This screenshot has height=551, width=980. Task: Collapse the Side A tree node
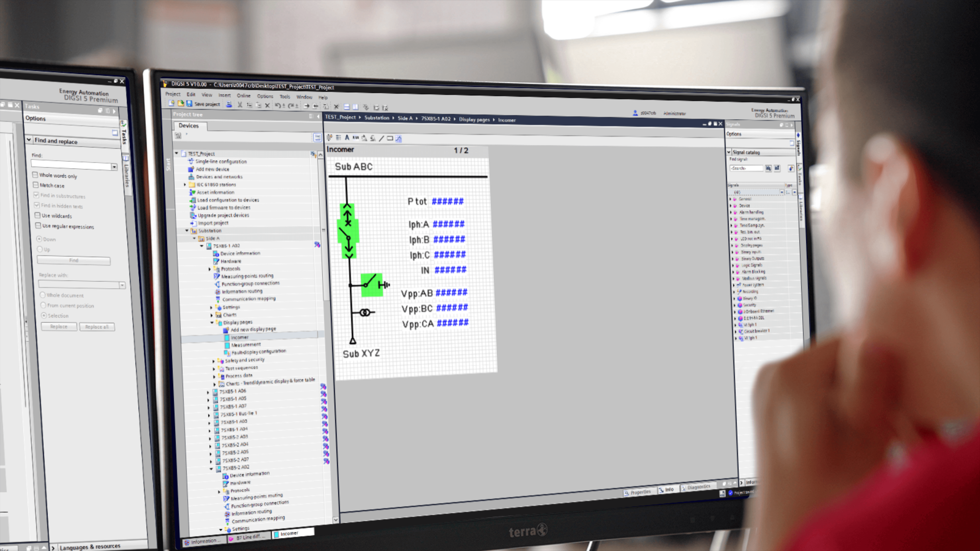194,238
